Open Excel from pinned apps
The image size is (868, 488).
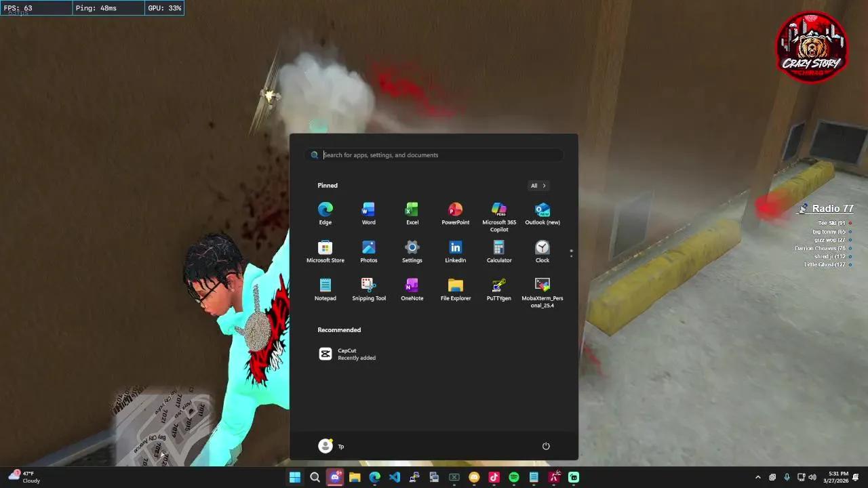click(x=412, y=210)
